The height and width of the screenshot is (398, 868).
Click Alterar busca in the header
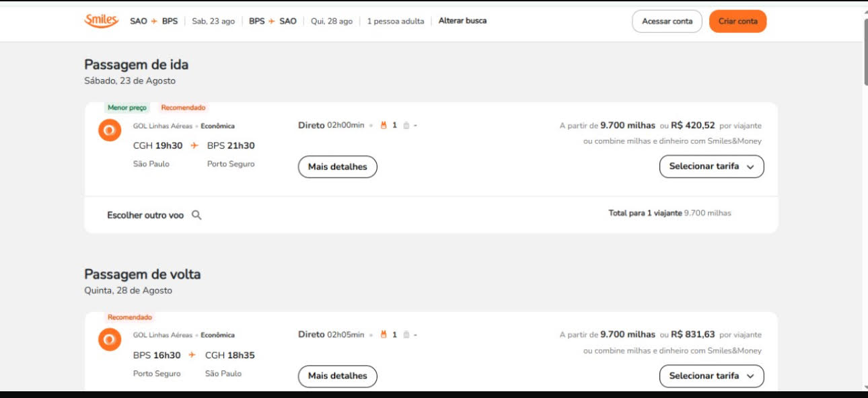coord(462,21)
